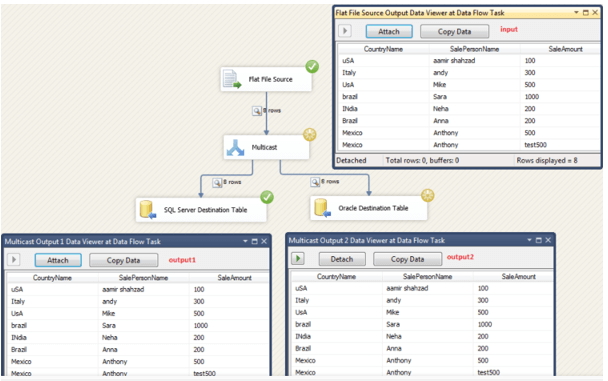Select 'Anna' cell in output2 viewer
Viewport: 608px width, 381px height.
pos(428,348)
